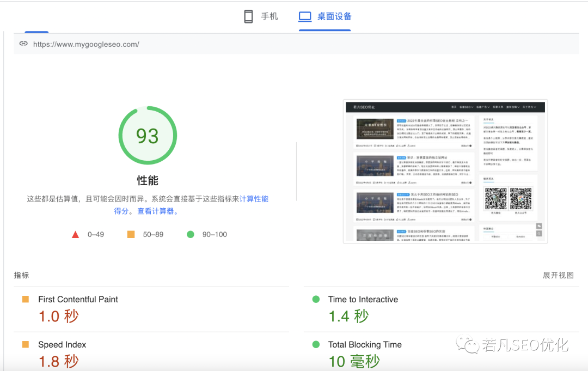Click the 93 performance score gauge

click(148, 136)
